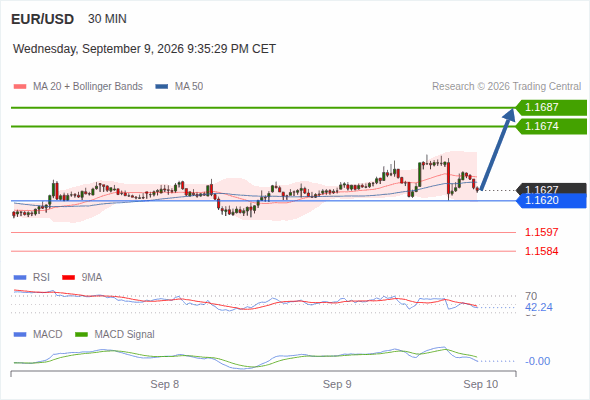Screen dimensions: 590x400
Task: Click the MA 50 legend label
Action: (189, 87)
